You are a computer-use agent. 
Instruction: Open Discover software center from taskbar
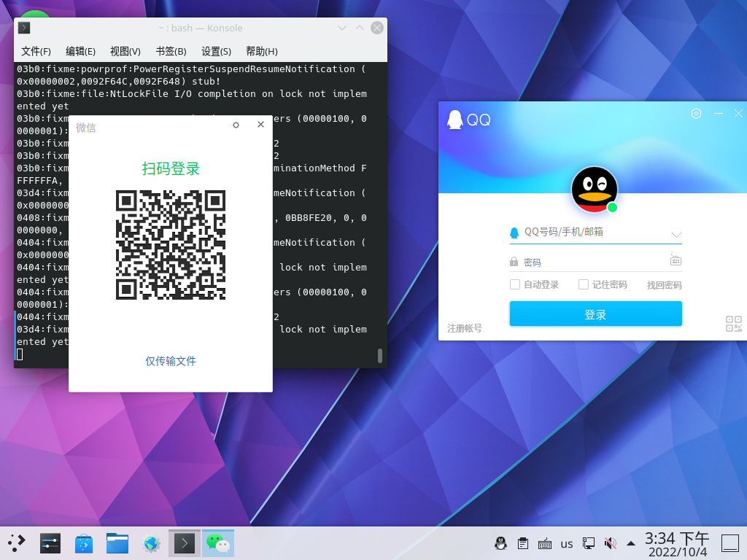click(x=84, y=543)
